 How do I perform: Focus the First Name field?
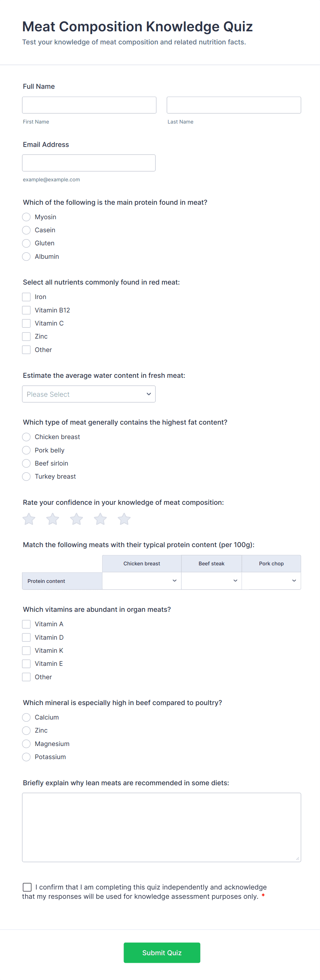pos(89,105)
